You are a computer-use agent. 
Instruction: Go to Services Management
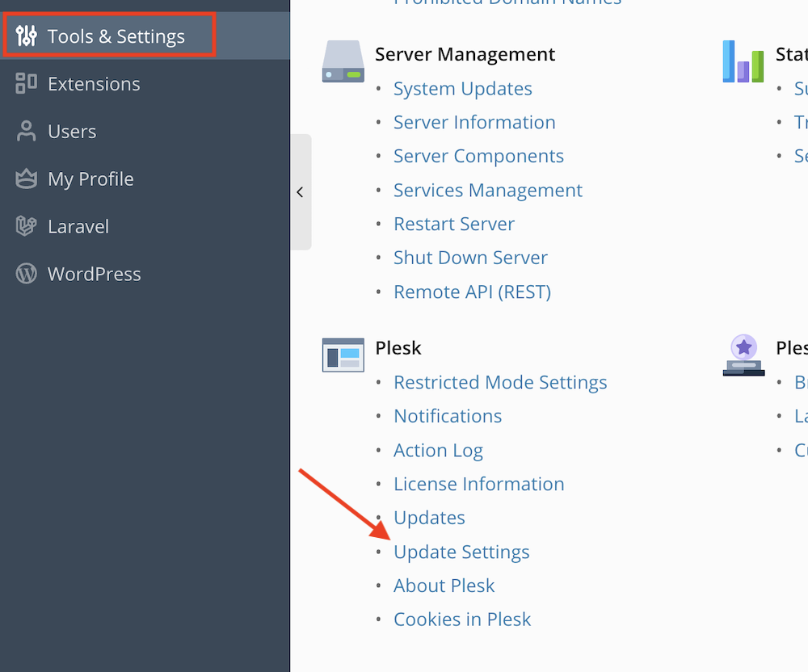487,191
